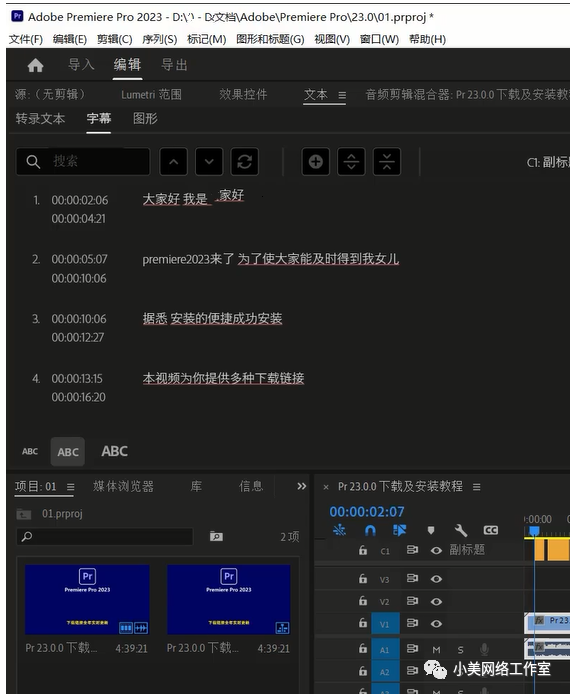The width and height of the screenshot is (570, 696).
Task: Mute the A1 audio track
Action: coord(436,650)
